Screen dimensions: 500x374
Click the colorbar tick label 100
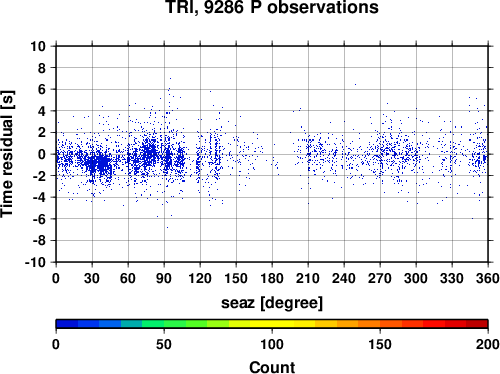pos(272,344)
